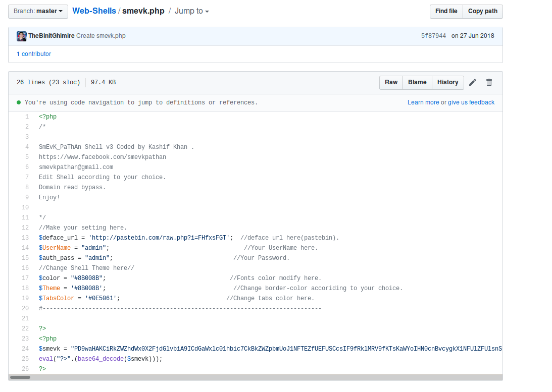Open TheBinitGhimire avatar image

tap(22, 36)
